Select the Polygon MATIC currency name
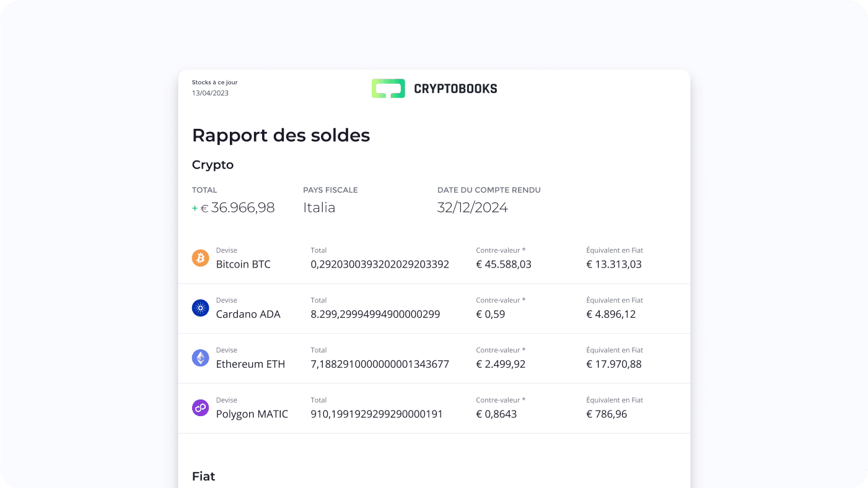868x488 pixels. 252,414
